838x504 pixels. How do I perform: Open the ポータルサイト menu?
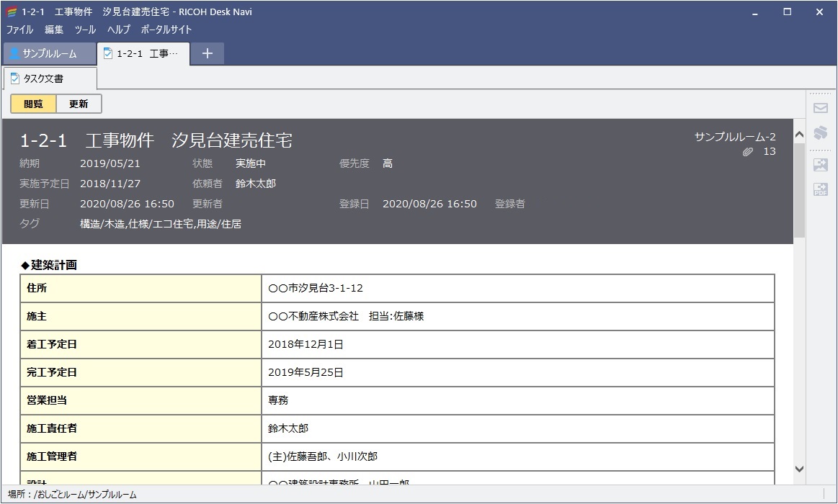(x=165, y=30)
